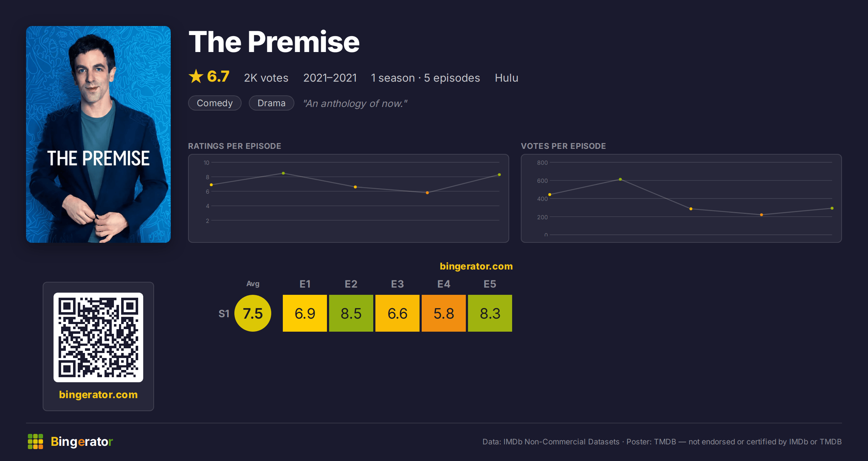The image size is (868, 461).
Task: Open bingerator.com link above episode grid
Action: pyautogui.click(x=476, y=266)
